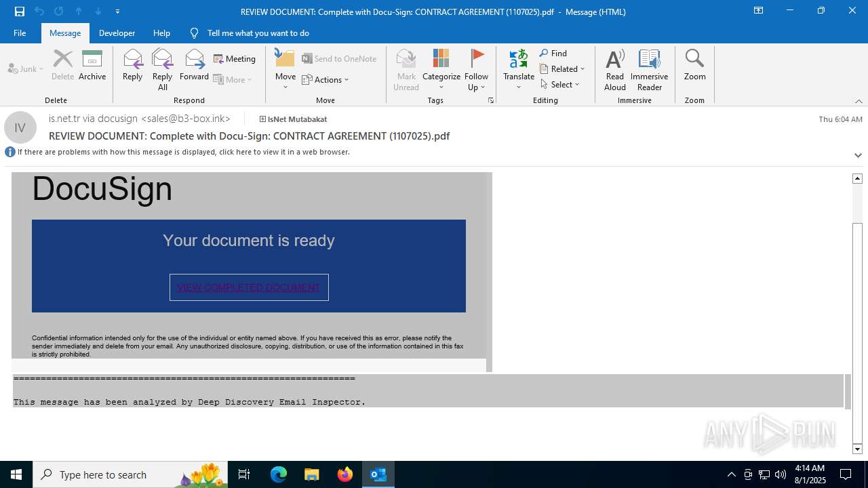Open Task View from the taskbar
Screen dimensions: 868x488
tap(244, 474)
